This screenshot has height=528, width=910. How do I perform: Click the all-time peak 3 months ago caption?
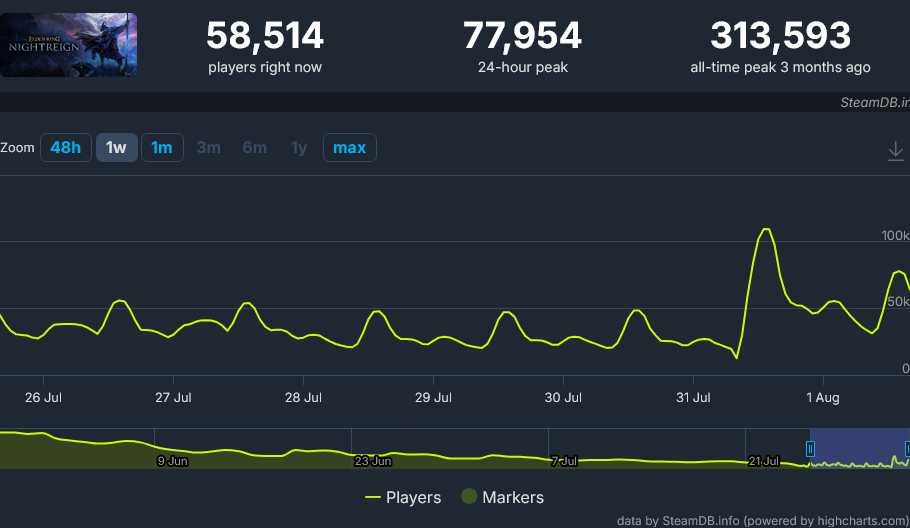[x=781, y=67]
